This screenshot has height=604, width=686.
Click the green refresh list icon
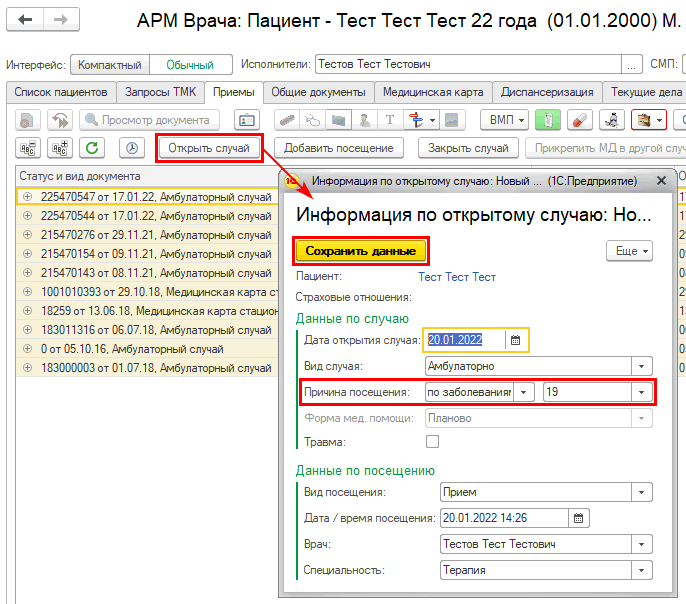(93, 148)
